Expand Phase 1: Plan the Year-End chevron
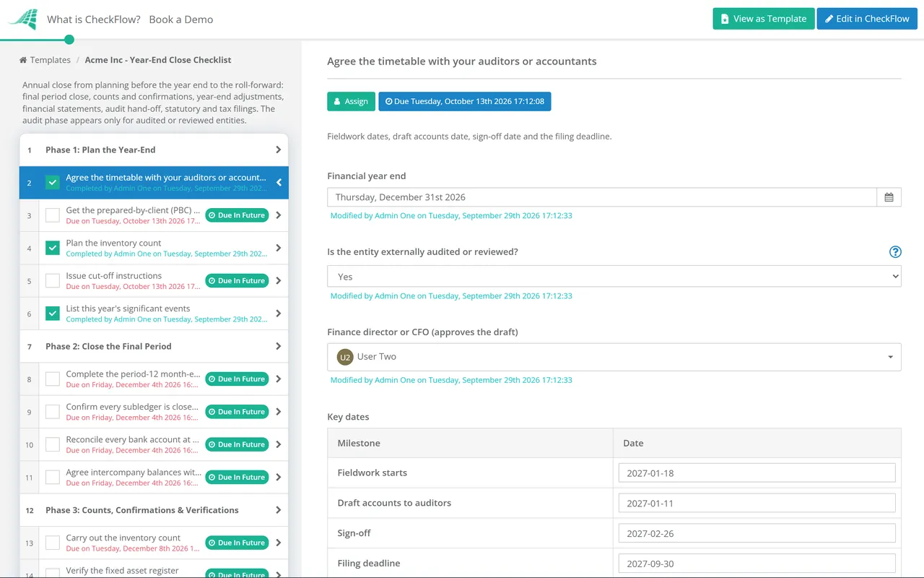Image resolution: width=924 pixels, height=578 pixels. pos(279,150)
